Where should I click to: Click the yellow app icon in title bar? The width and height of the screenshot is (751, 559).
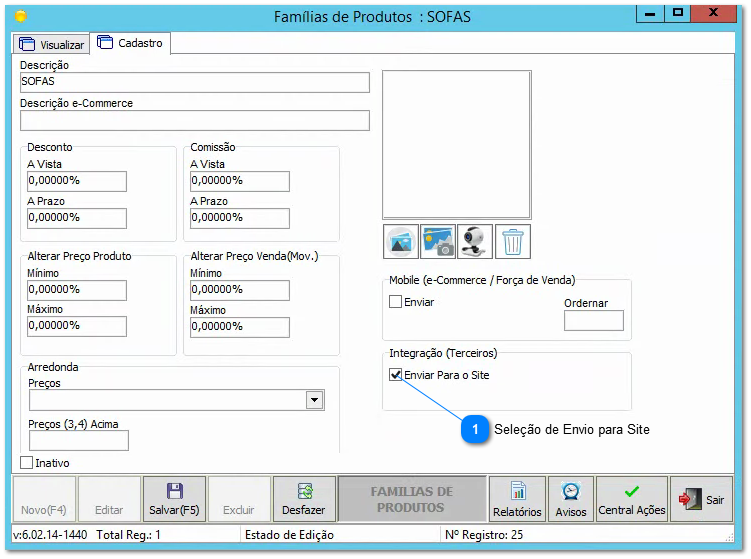21,17
